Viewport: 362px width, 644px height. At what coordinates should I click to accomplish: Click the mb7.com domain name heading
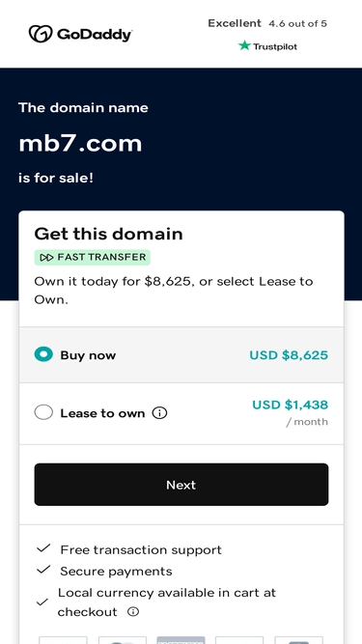(x=80, y=143)
